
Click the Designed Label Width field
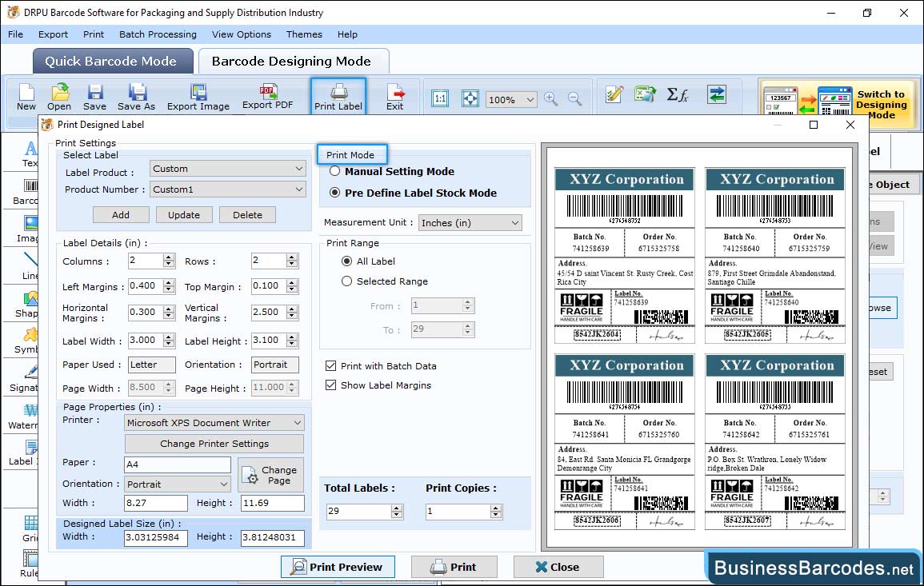coord(155,538)
